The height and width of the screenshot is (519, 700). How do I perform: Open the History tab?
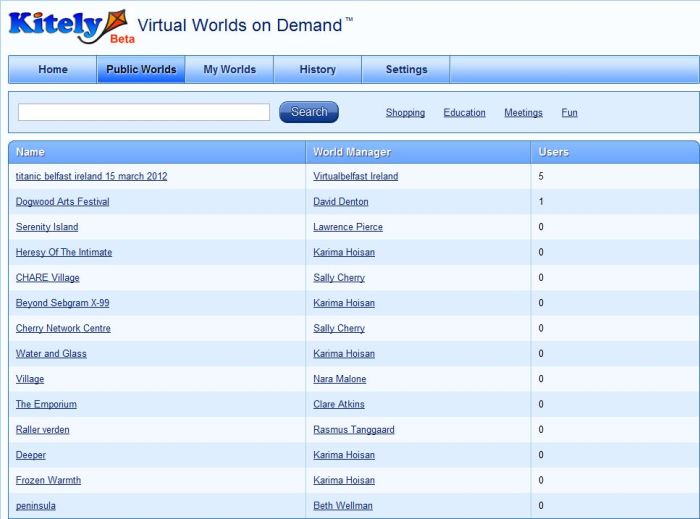317,70
